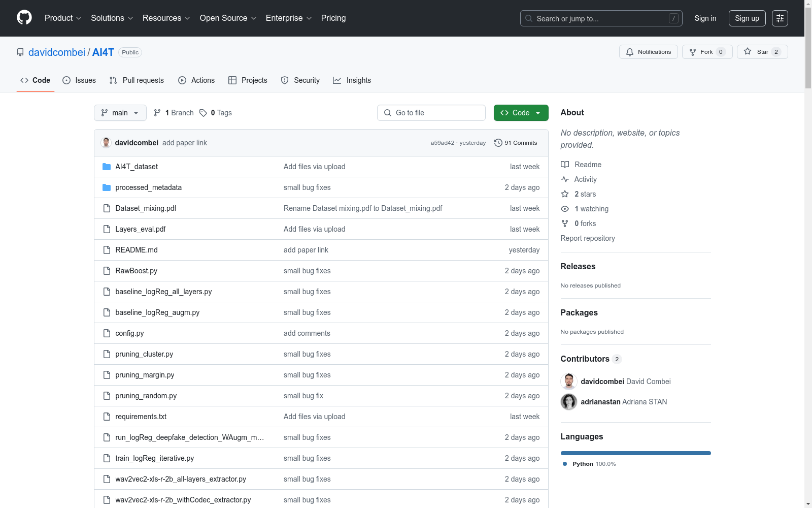
Task: Expand the Resources menu
Action: click(x=166, y=18)
